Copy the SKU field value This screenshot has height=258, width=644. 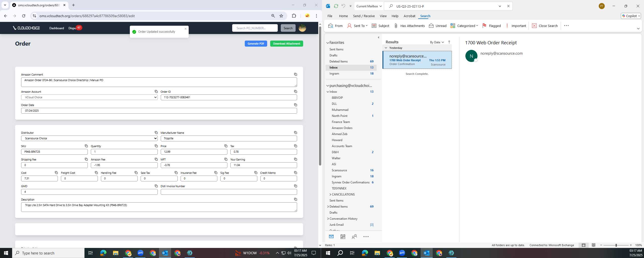86,146
